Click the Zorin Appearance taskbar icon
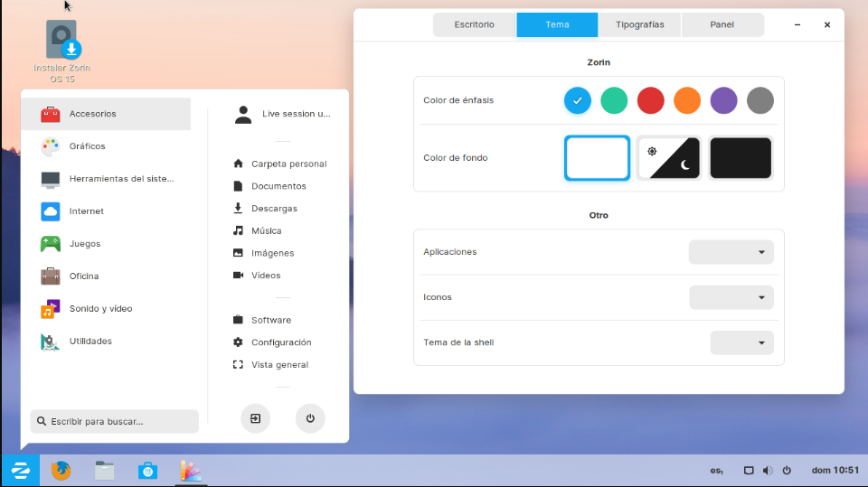Screen dimensions: 868x487 pyautogui.click(x=191, y=471)
